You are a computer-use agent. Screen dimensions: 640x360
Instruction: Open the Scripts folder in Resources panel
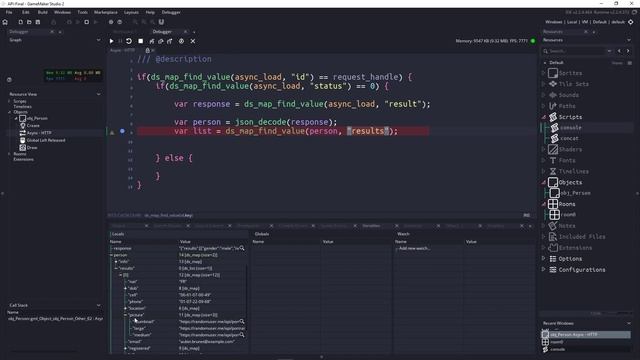click(x=570, y=117)
